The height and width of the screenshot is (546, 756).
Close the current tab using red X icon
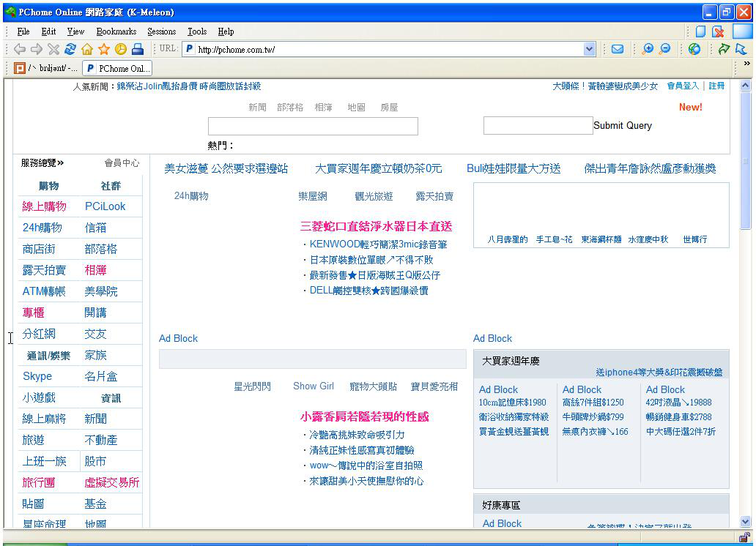point(719,31)
